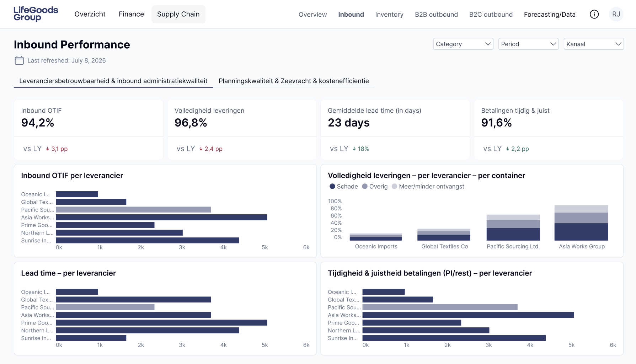Click the Gemiddelde lead time 23 days card
Screen dimensions: 636x364
[395, 130]
